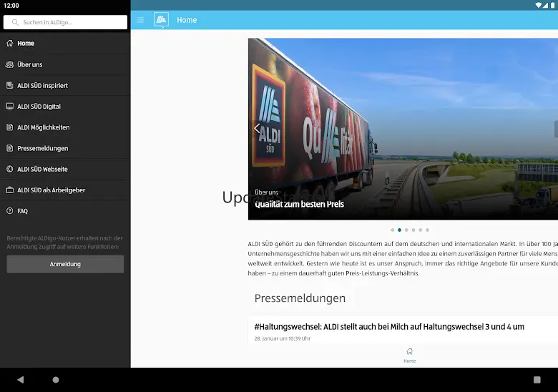
Task: Click the '28. Januar um 10:39 Uhr' timestamp
Action: coord(282,338)
